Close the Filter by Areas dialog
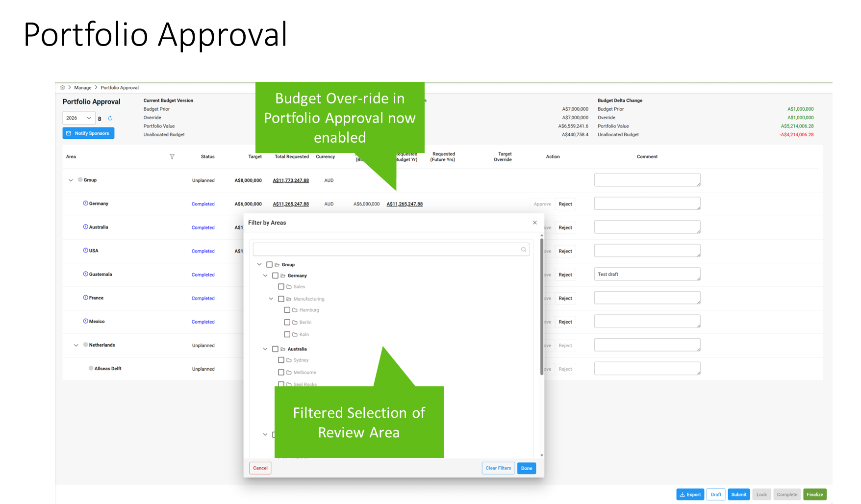861x504 pixels. 534,223
